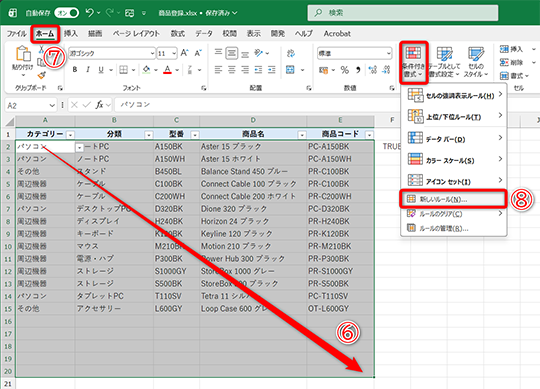This screenshot has width=540, height=389.
Task: Open Format as Table gallery
Action: [x=445, y=62]
